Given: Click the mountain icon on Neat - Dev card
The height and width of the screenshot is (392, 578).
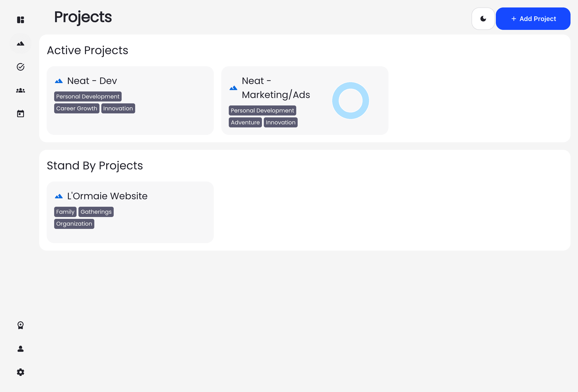Looking at the screenshot, I should click(x=59, y=80).
